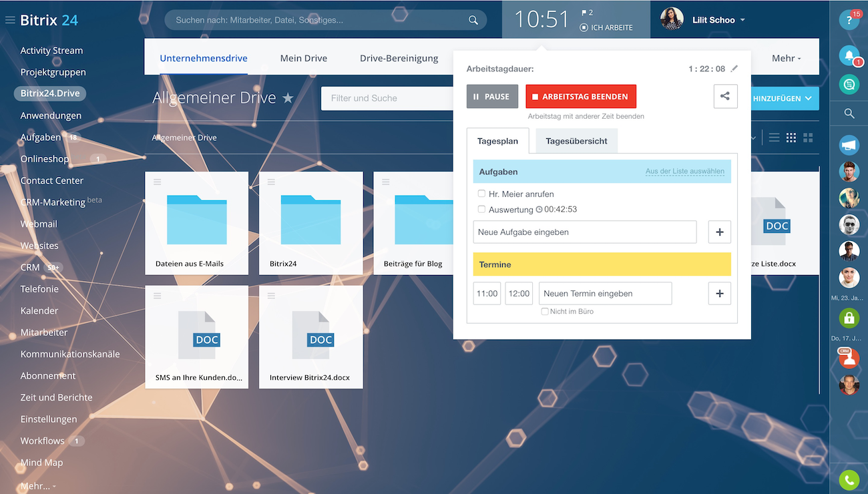This screenshot has width=868, height=494.
Task: Open the first contact avatar in right sidebar
Action: [x=849, y=172]
